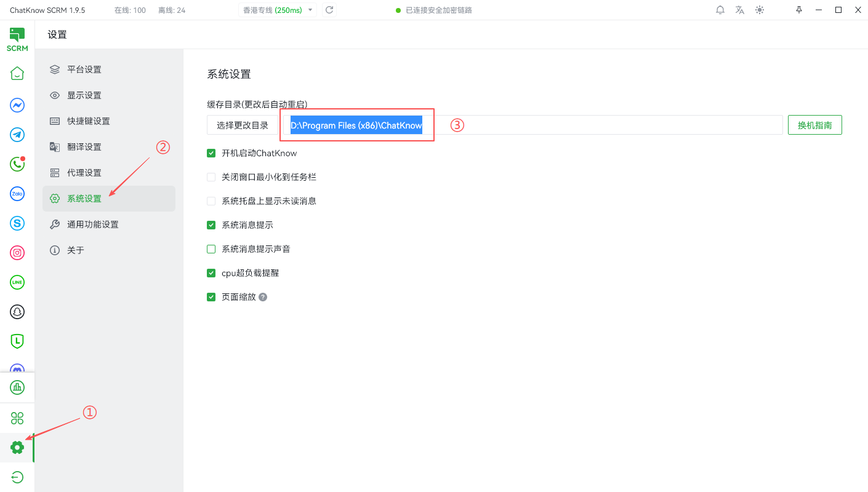
Task: Expand the 香港专线 line dropdown
Action: [x=278, y=10]
